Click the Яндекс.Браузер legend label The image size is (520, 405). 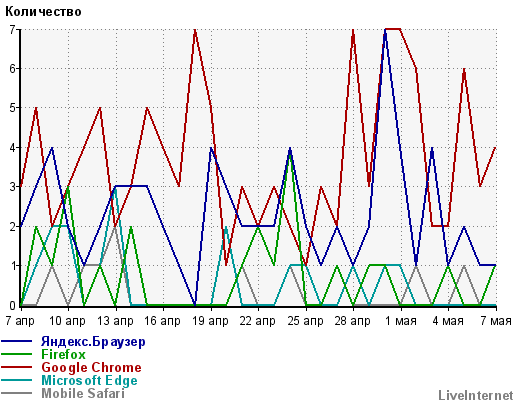tap(93, 342)
